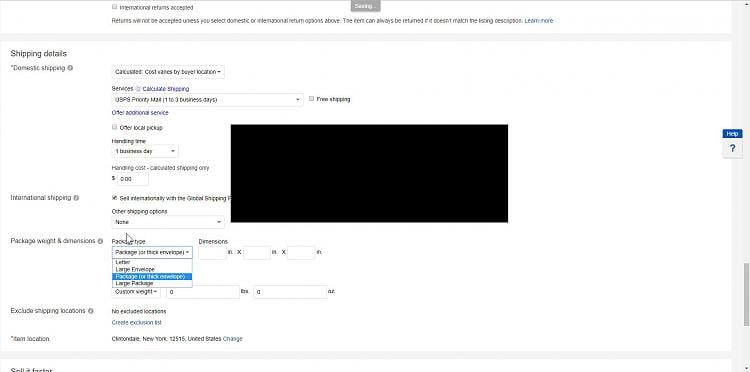
Task: Click the handling cost amount field
Action: (x=132, y=179)
